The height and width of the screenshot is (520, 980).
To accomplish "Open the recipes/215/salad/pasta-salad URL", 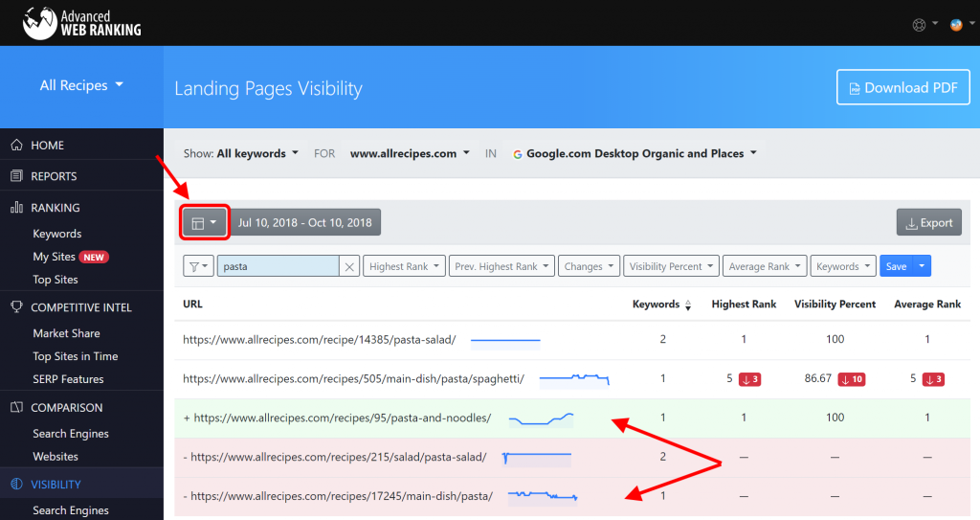I will click(338, 457).
